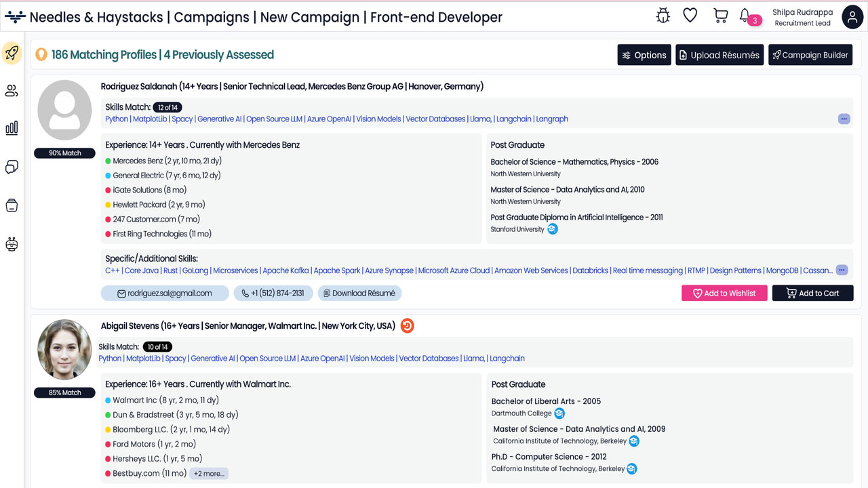The height and width of the screenshot is (488, 868).
Task: Open the Options menu button
Action: tap(644, 56)
